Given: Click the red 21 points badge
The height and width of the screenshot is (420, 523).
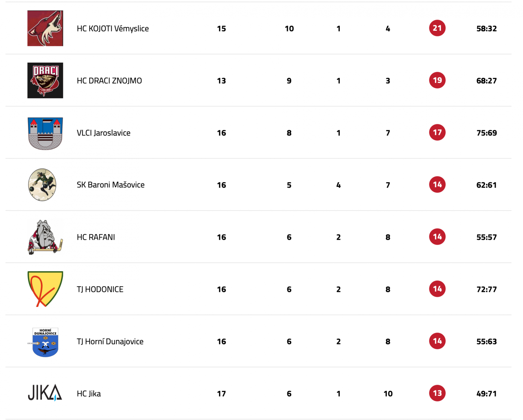Looking at the screenshot, I should click(437, 28).
